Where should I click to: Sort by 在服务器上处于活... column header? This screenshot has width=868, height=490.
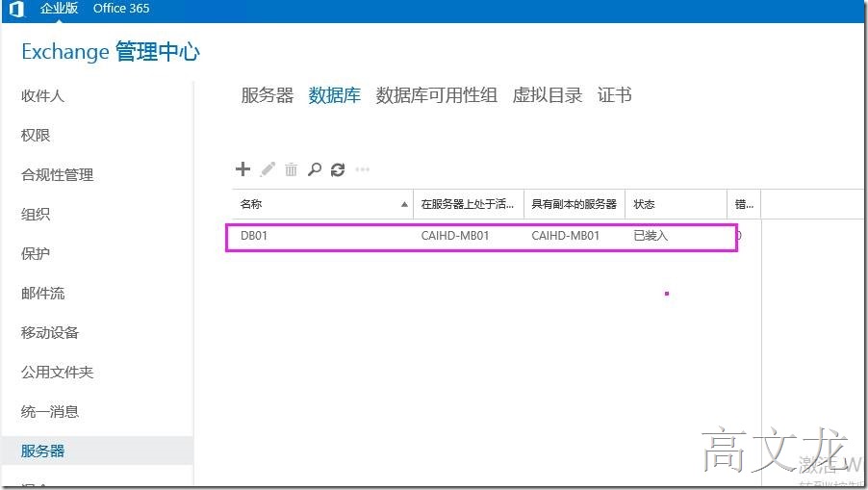click(469, 204)
